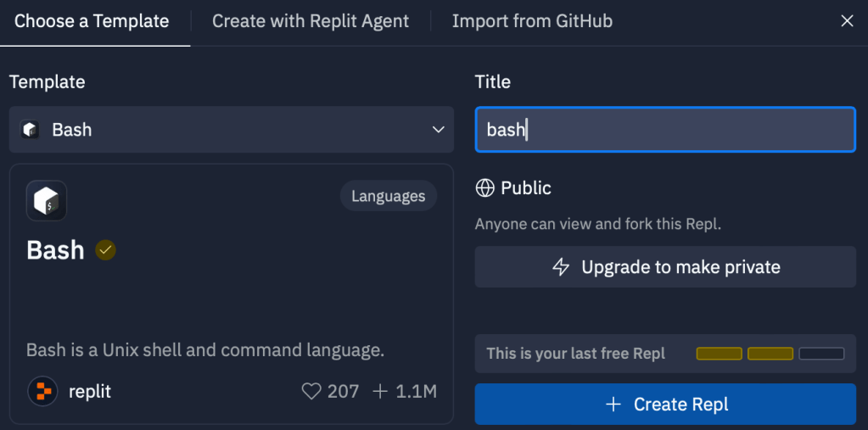Focus the Title input field
This screenshot has height=430, width=868.
[x=665, y=130]
